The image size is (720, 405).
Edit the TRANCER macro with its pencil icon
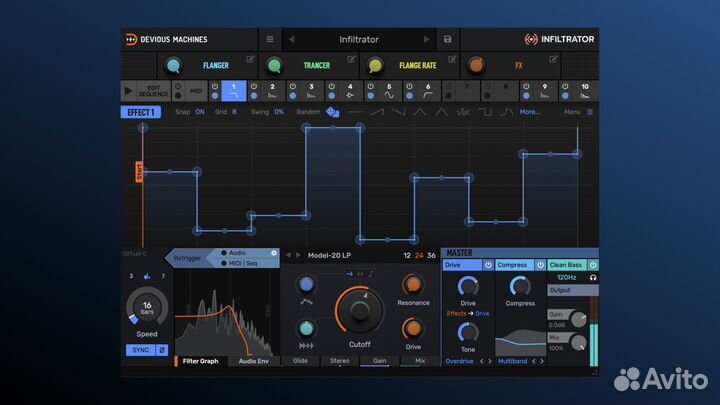pos(351,59)
